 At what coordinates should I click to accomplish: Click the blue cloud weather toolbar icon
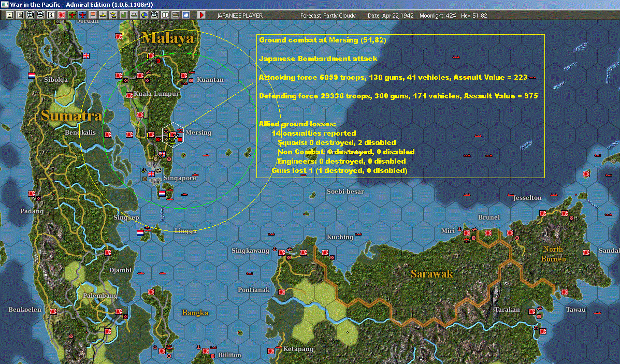coord(185,15)
